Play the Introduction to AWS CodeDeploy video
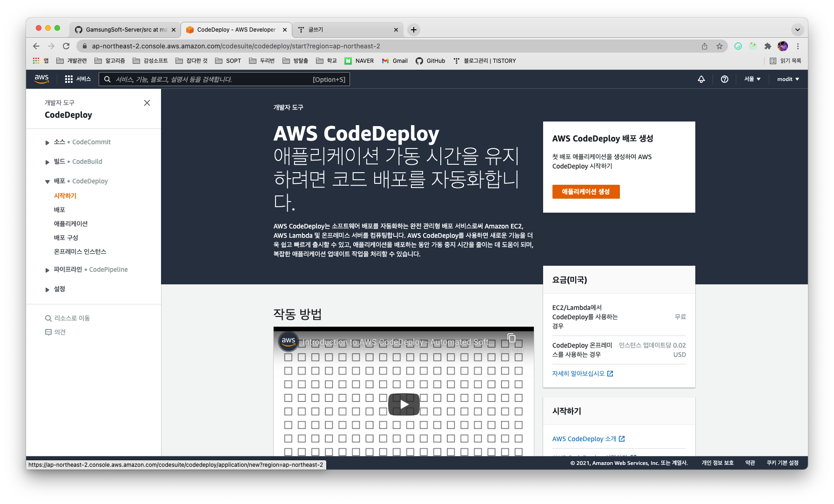This screenshot has height=504, width=834. [404, 404]
